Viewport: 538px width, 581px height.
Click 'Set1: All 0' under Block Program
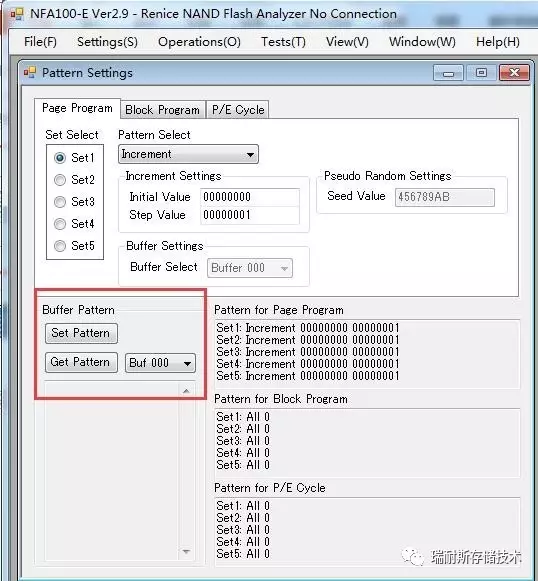pyautogui.click(x=243, y=417)
